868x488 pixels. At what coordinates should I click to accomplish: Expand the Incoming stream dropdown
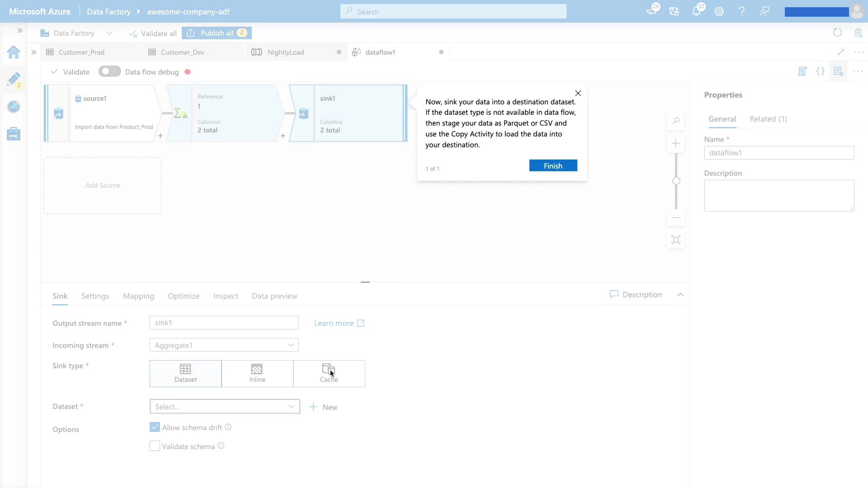pos(224,345)
